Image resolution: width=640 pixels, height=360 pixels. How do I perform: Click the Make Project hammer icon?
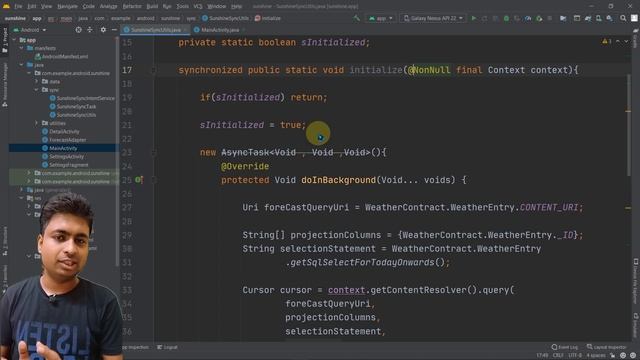pos(356,18)
